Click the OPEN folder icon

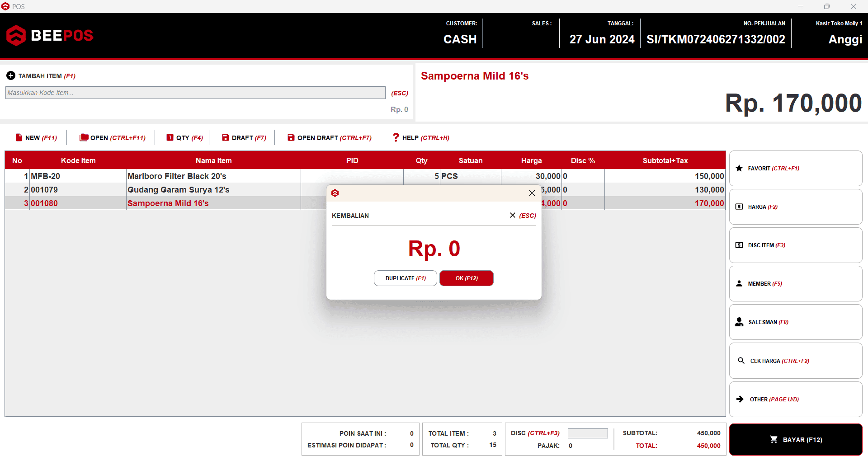(x=84, y=137)
